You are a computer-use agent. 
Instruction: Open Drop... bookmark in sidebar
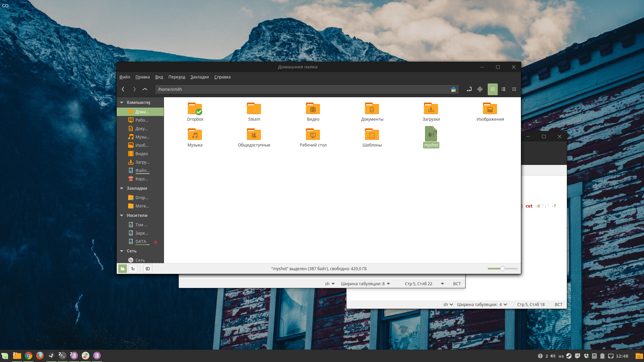point(140,197)
